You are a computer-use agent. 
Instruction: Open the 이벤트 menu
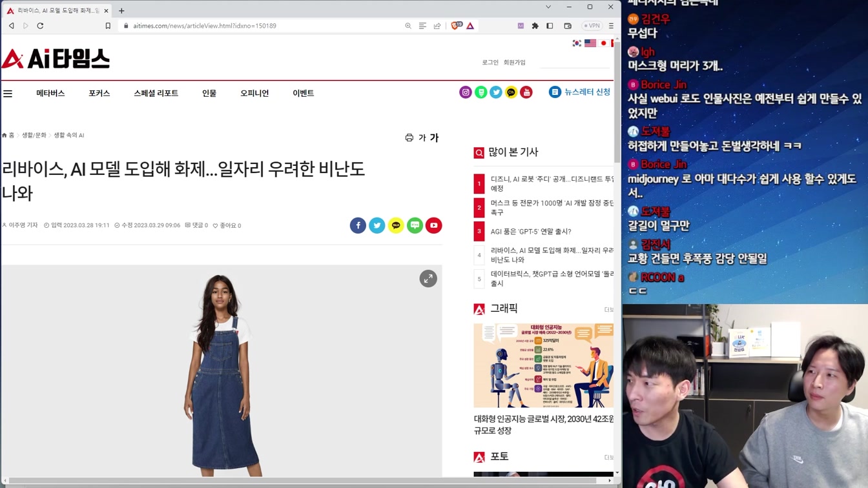pyautogui.click(x=304, y=94)
